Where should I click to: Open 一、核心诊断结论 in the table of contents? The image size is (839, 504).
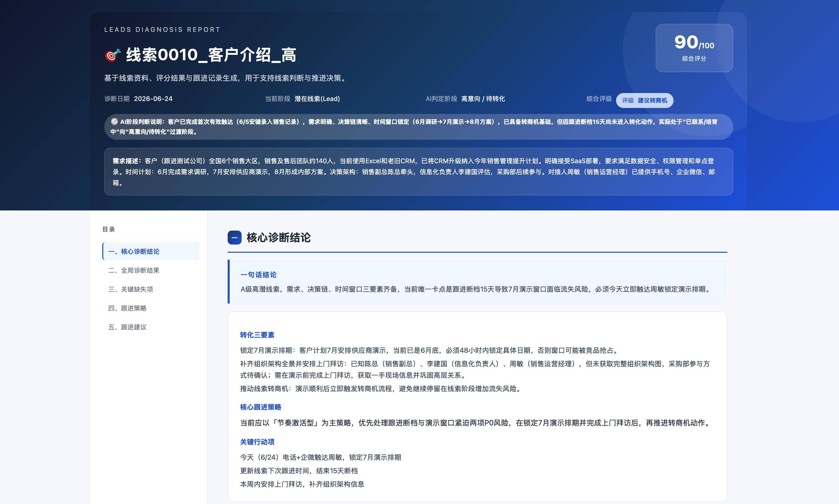point(151,251)
